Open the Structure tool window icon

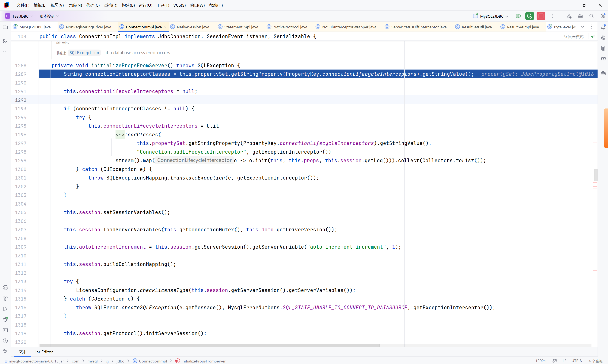pyautogui.click(x=5, y=41)
